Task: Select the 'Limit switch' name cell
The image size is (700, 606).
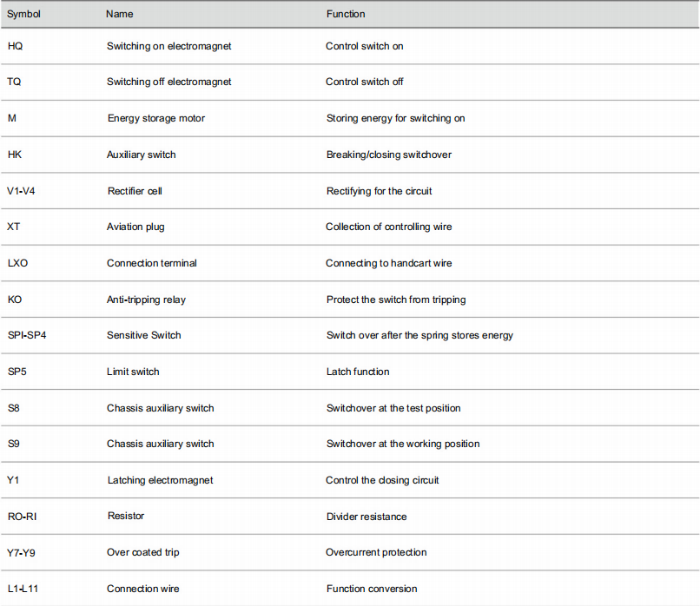Action: click(133, 372)
